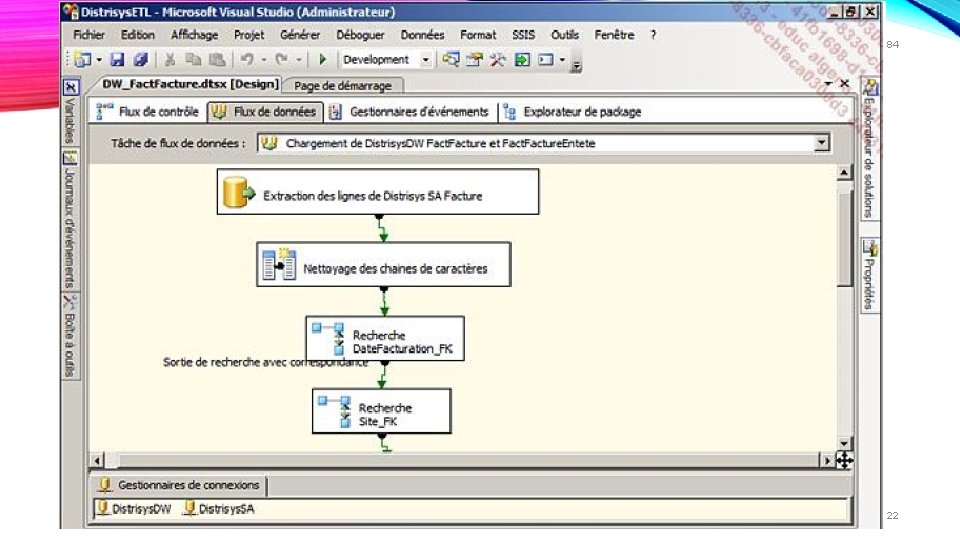
Task: Click the Redo arrow icon
Action: 282,59
